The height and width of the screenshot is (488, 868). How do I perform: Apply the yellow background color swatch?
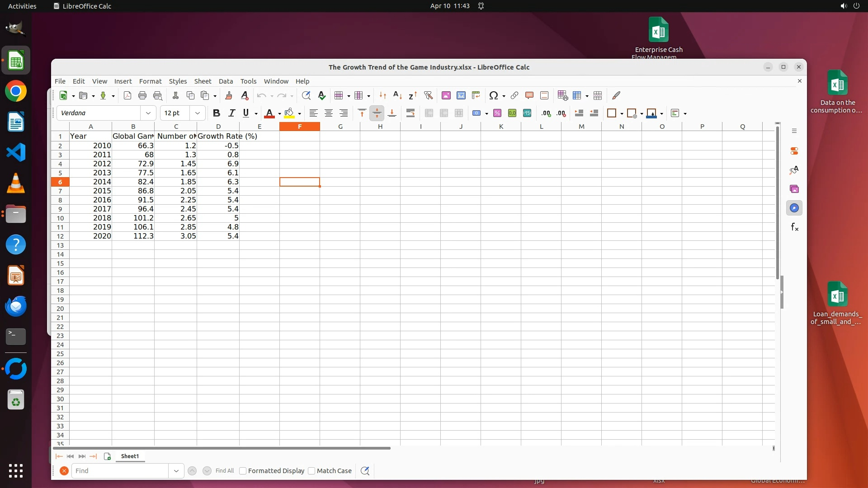289,113
